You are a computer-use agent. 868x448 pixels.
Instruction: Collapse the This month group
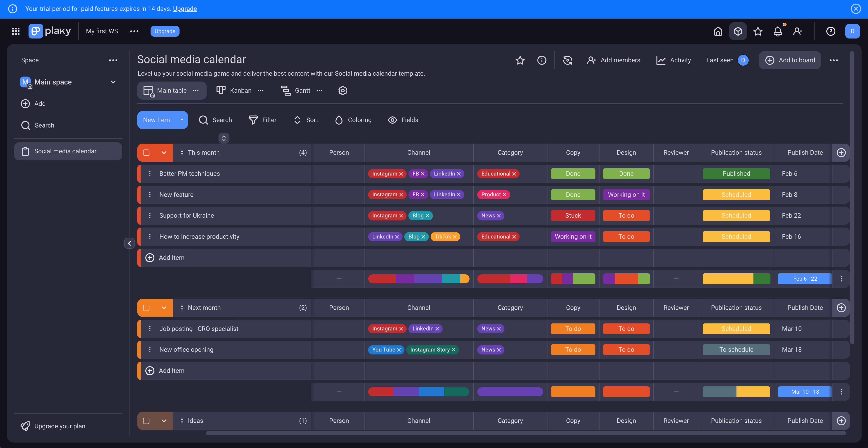point(164,152)
